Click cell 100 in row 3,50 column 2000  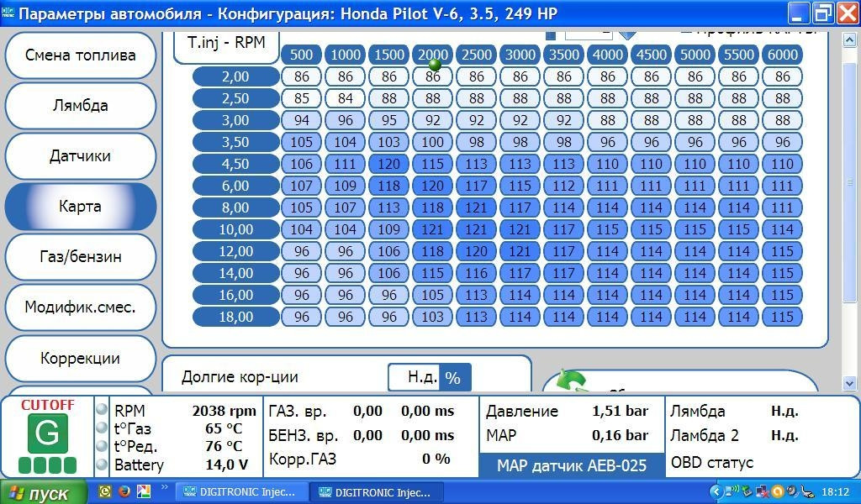pyautogui.click(x=433, y=142)
